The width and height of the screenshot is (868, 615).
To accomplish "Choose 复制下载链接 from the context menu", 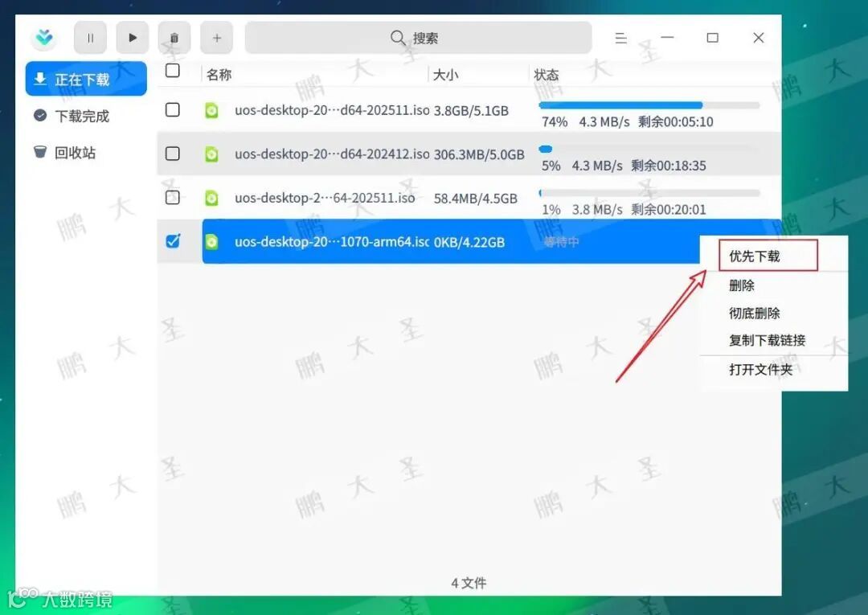I will (x=767, y=340).
